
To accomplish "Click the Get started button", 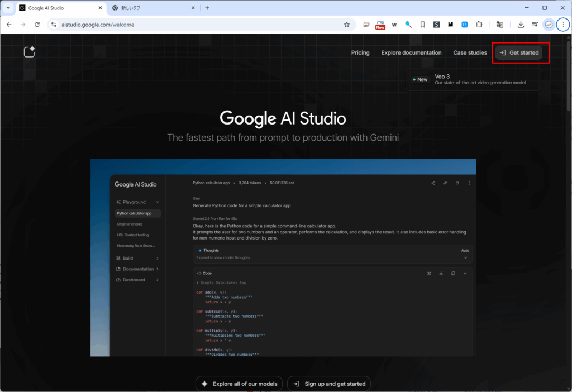I will coord(519,52).
